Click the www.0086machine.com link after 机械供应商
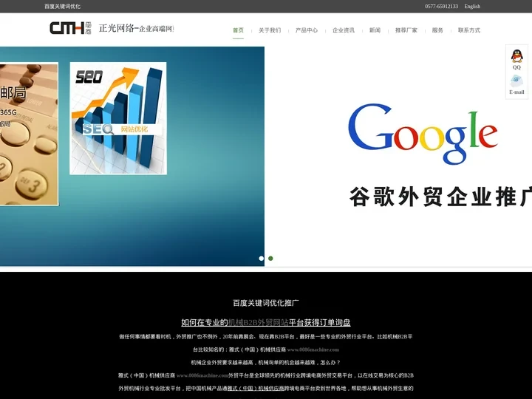Screen dimensions: 532x399 pos(313,349)
